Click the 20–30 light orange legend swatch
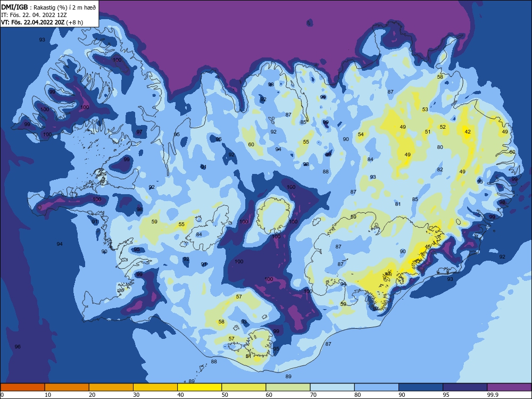Image resolution: width=532 pixels, height=399 pixels. (x=111, y=387)
